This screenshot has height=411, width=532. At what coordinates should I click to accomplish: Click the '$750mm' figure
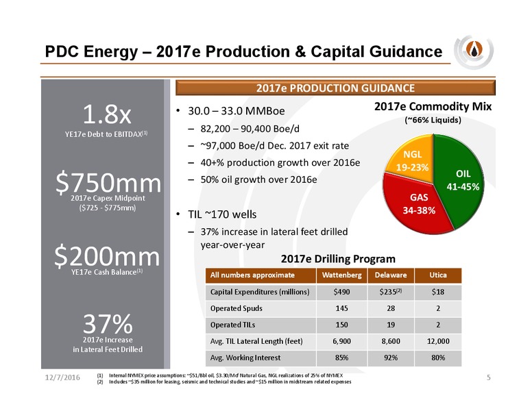tap(108, 183)
